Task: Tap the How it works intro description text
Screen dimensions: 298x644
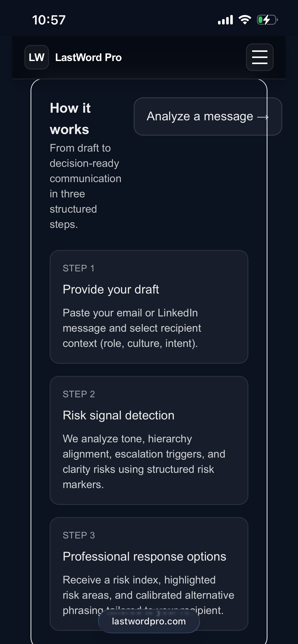Action: click(x=85, y=186)
